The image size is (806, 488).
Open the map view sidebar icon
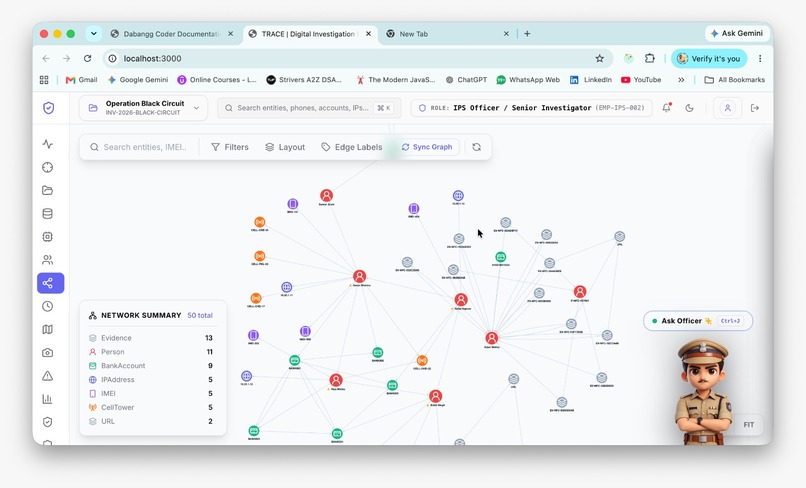coord(48,329)
